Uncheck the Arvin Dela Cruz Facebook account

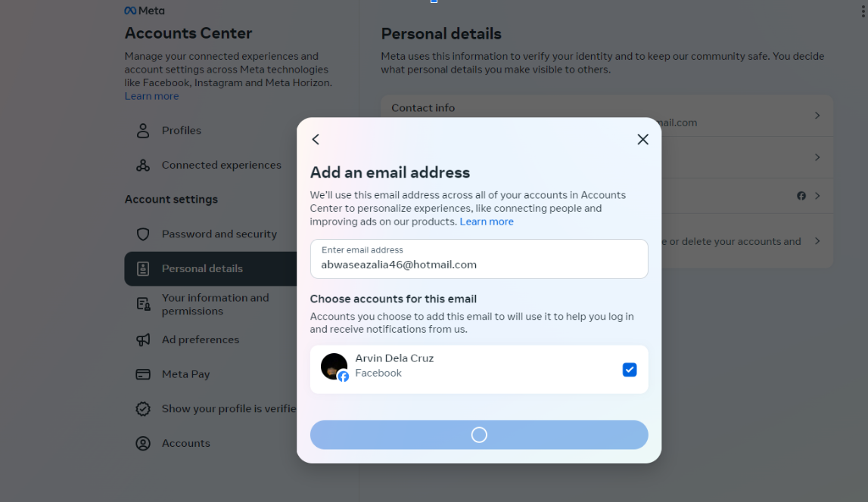coord(630,370)
